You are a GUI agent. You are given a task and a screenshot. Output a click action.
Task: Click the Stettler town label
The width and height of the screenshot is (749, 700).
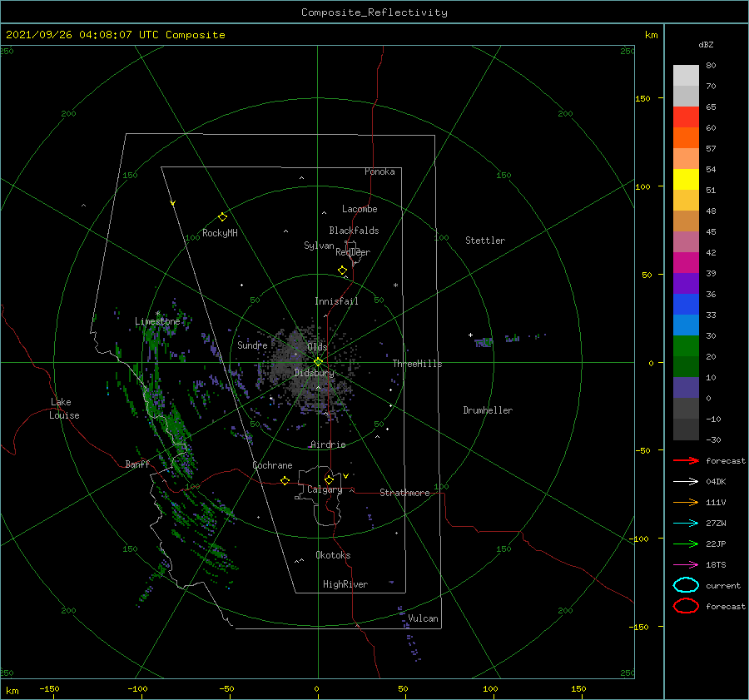click(x=485, y=241)
